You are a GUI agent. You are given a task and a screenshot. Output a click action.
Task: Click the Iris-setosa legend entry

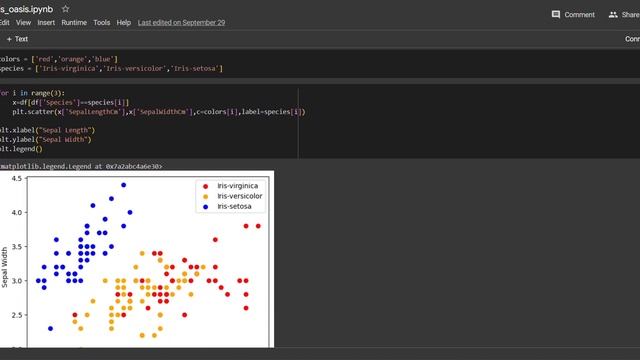(x=227, y=206)
